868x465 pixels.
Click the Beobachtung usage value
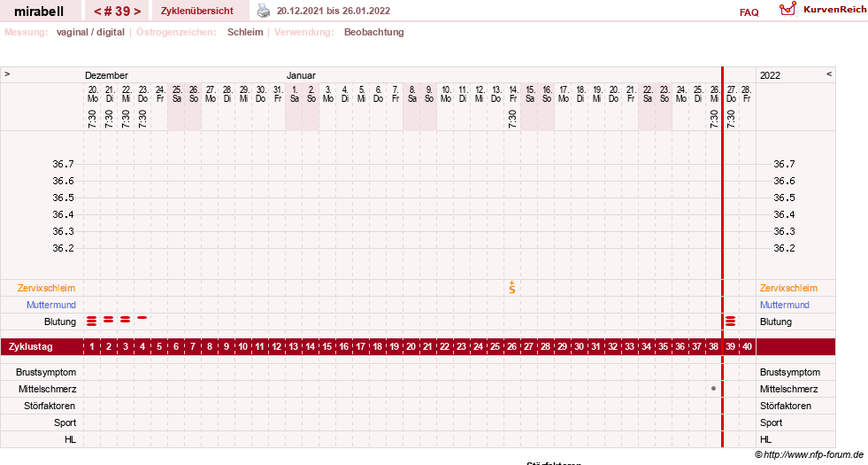(373, 32)
